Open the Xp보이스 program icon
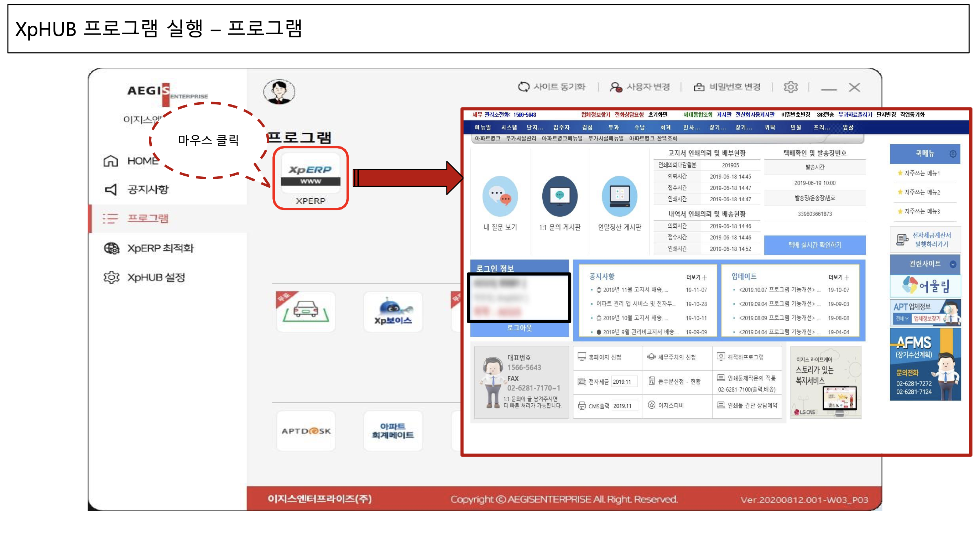 [393, 311]
